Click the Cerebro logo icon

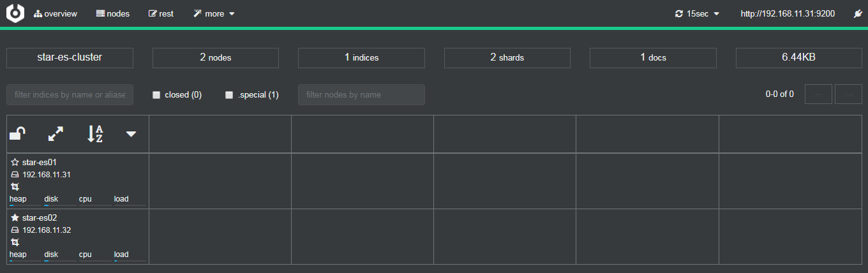[15, 13]
